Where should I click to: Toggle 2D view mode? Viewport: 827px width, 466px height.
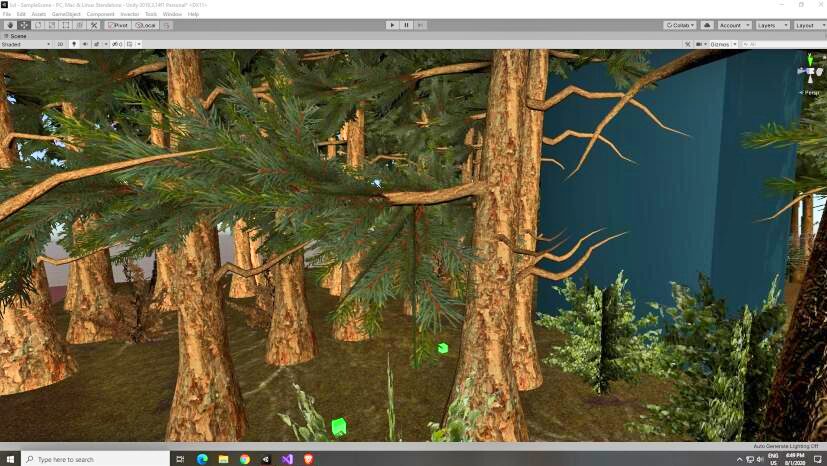60,44
